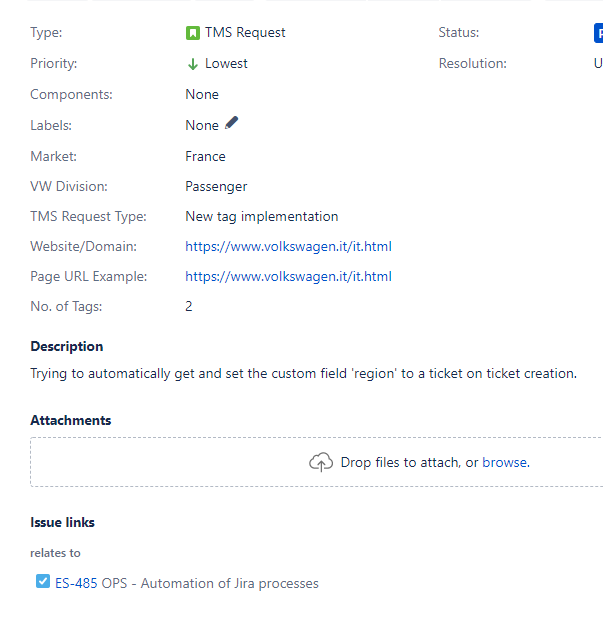Click the 'OPS - Automation of Jira processes' summary
This screenshot has width=603, height=629.
tap(210, 583)
